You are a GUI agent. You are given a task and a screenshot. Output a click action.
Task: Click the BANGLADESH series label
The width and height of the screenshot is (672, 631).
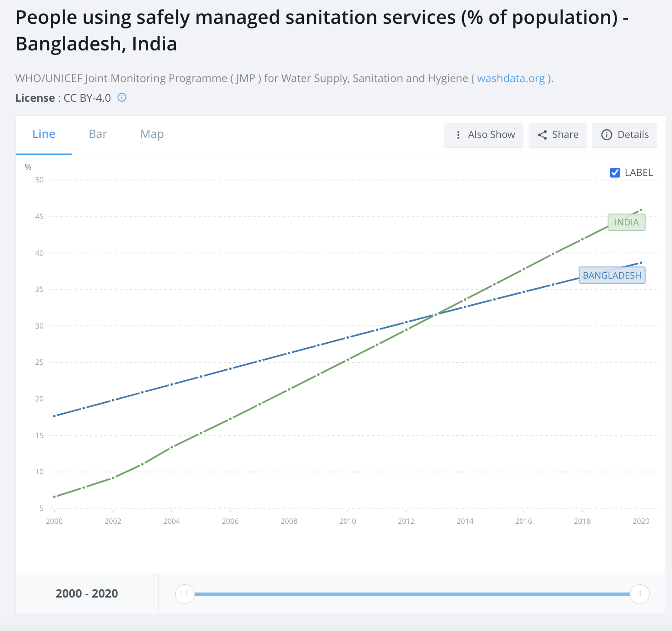[x=612, y=275]
